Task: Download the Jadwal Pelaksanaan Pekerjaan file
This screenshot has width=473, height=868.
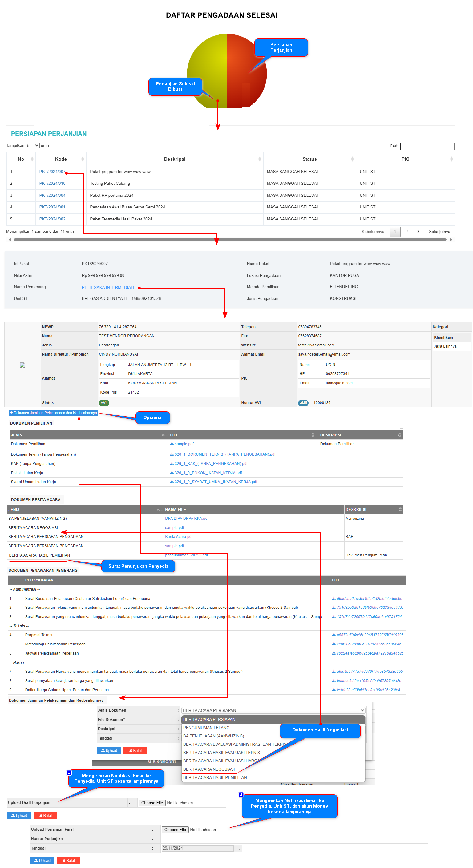Action: pos(370,653)
